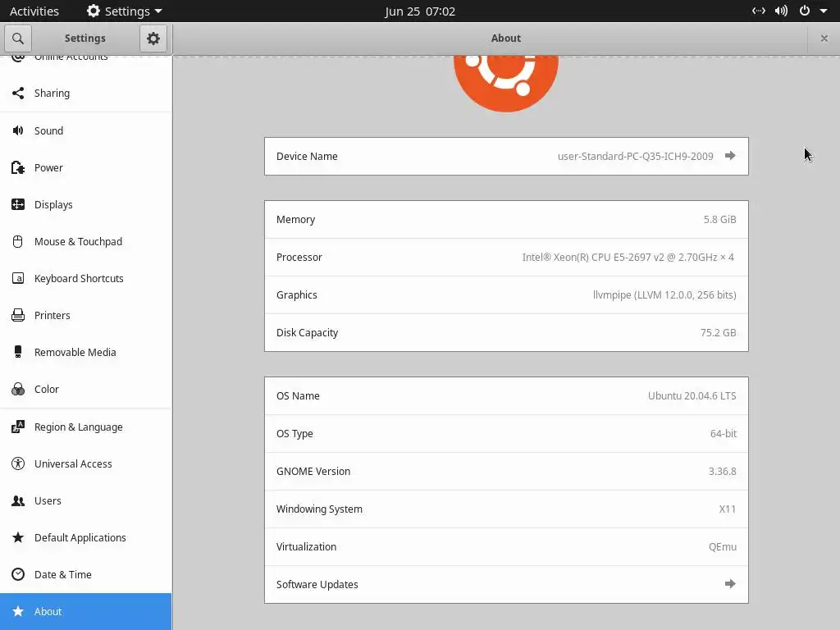Click the Date & Time clock icon
Screen dimensions: 840x630
point(18,575)
